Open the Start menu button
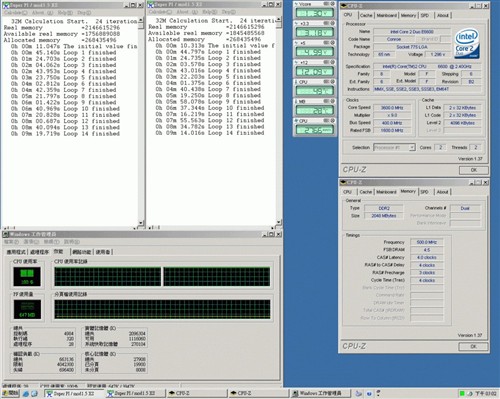This screenshot has width=500, height=399. [x=10, y=394]
